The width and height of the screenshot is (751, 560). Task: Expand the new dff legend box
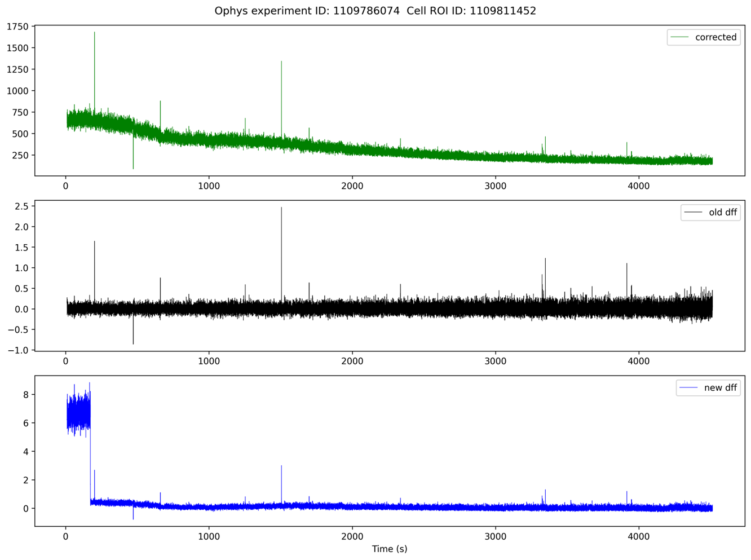pos(709,388)
